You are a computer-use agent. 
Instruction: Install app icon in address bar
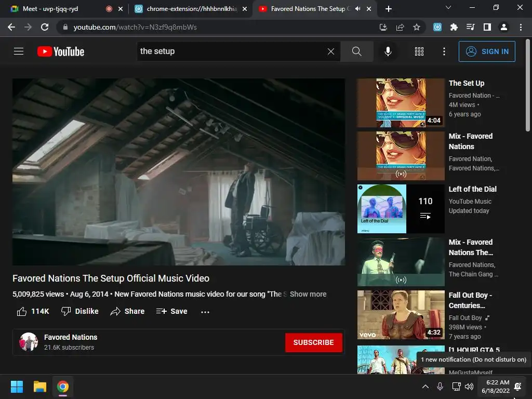383,27
